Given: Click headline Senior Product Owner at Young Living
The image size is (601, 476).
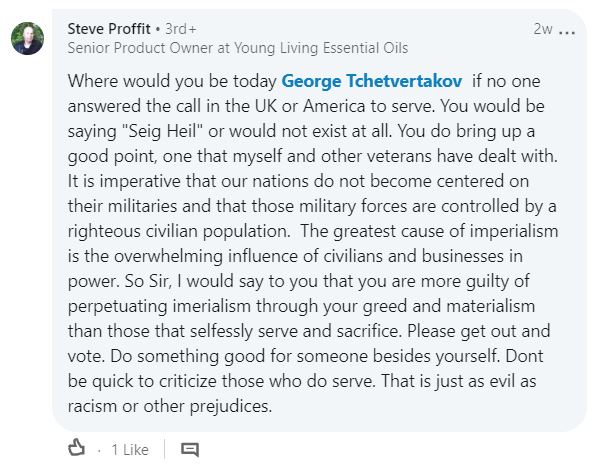Looking at the screenshot, I should click(237, 47).
